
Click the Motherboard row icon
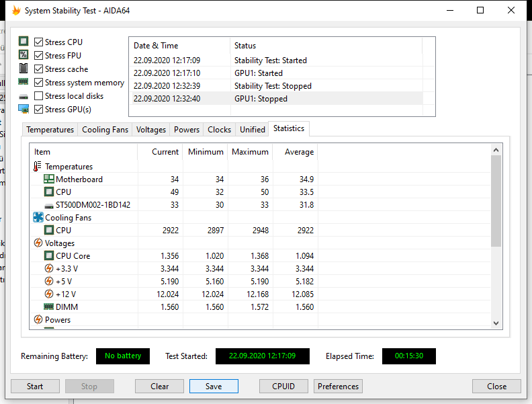tap(49, 179)
